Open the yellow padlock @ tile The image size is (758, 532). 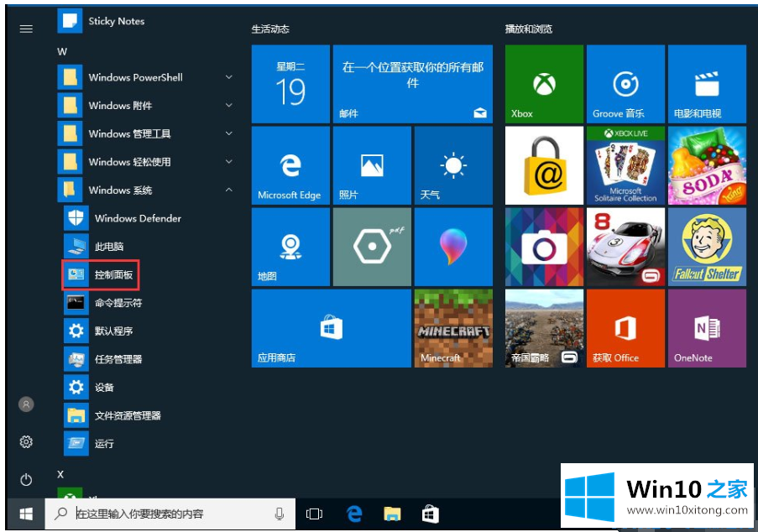544,166
